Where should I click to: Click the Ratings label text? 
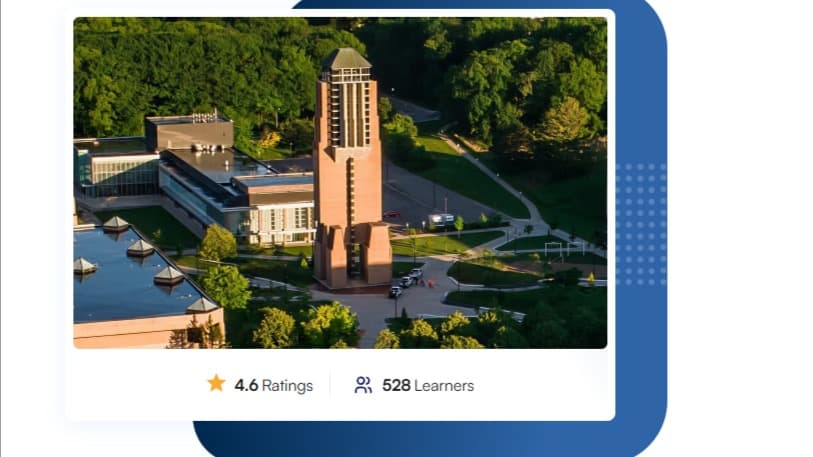click(x=287, y=386)
